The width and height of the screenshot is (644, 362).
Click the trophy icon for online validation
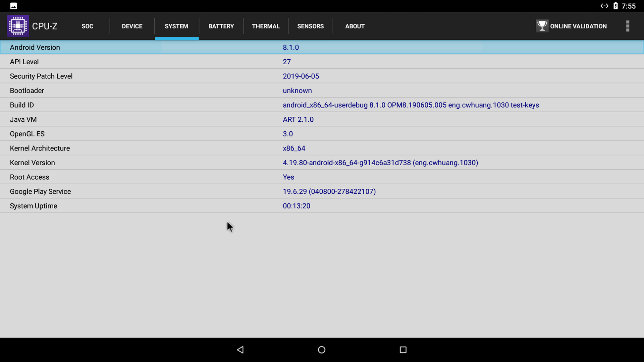542,26
